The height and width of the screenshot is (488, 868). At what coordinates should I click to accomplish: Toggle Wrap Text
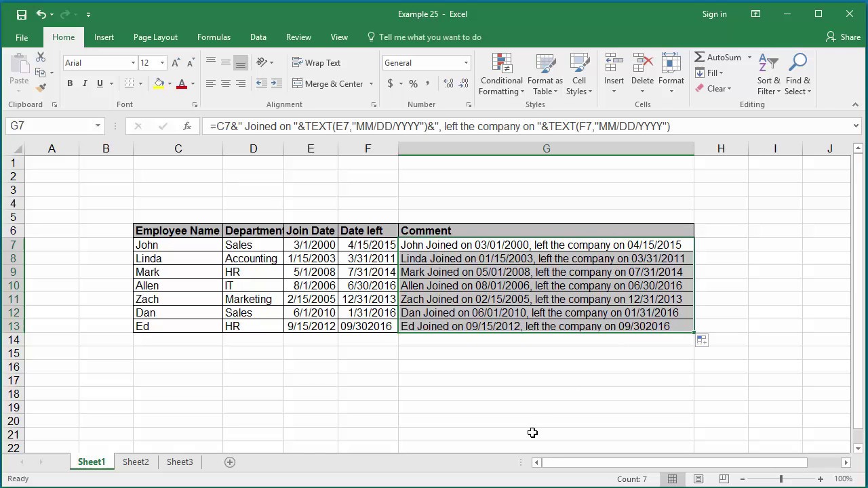[x=316, y=62]
